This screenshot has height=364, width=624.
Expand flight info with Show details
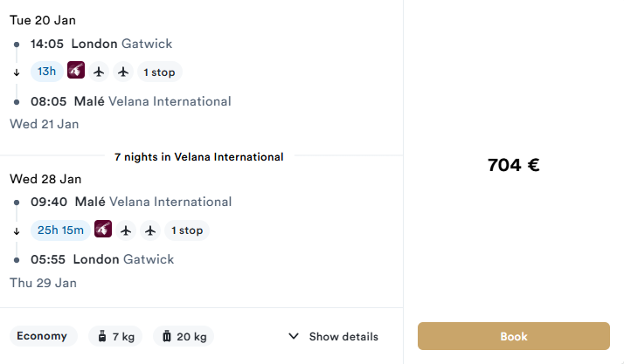pyautogui.click(x=343, y=336)
